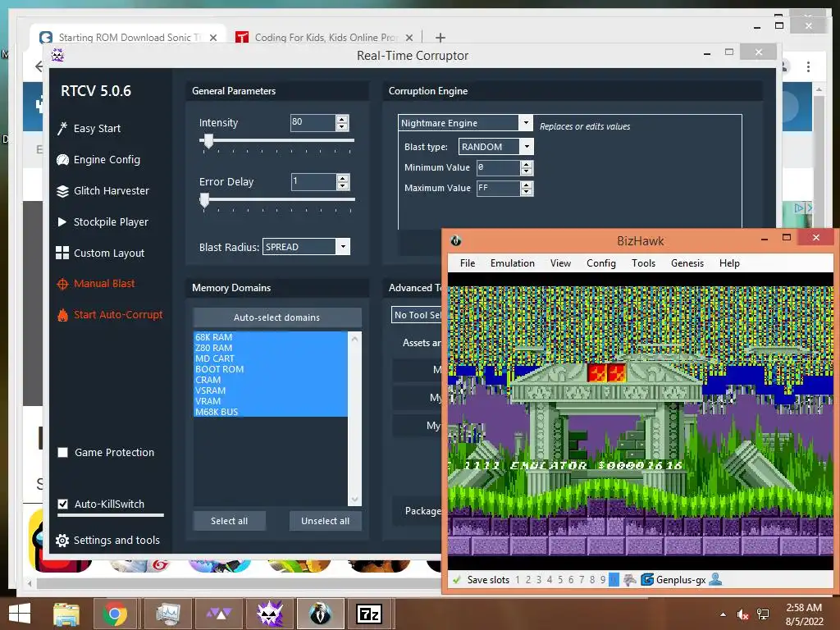
Task: Enable Game Protection checkbox
Action: 62,453
